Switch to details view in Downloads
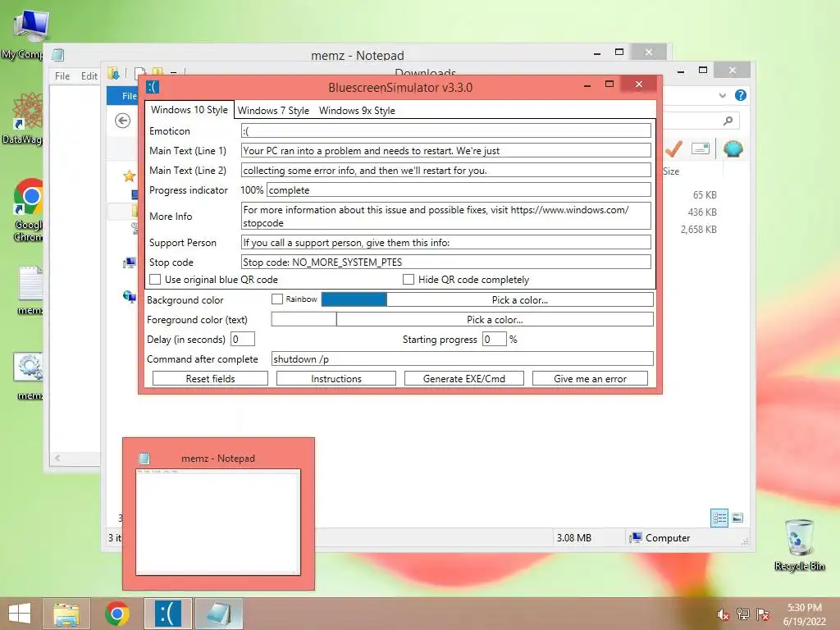The height and width of the screenshot is (630, 840). [719, 518]
